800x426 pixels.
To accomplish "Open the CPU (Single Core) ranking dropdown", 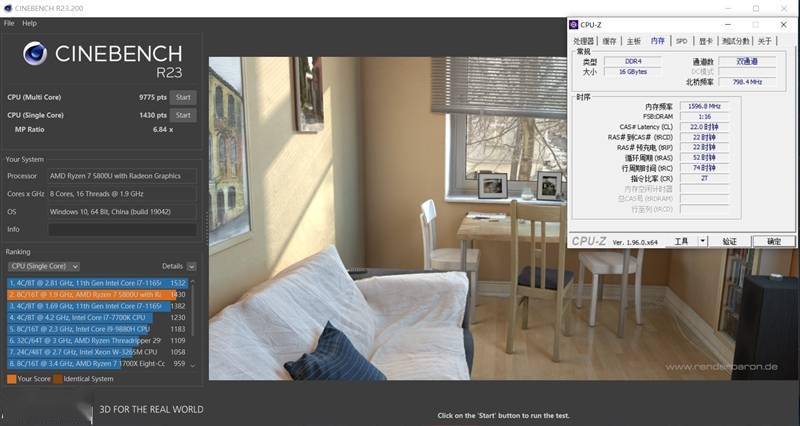I will (x=44, y=266).
